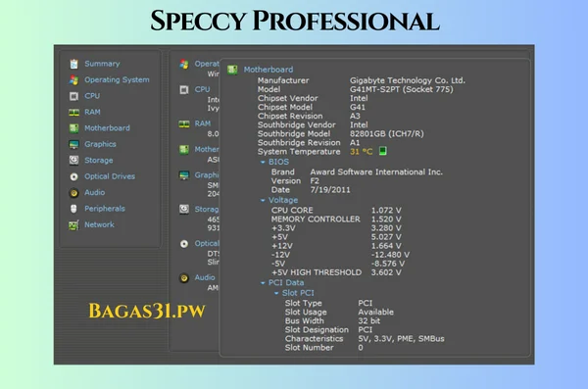Open the Network section in sidebar

point(99,224)
